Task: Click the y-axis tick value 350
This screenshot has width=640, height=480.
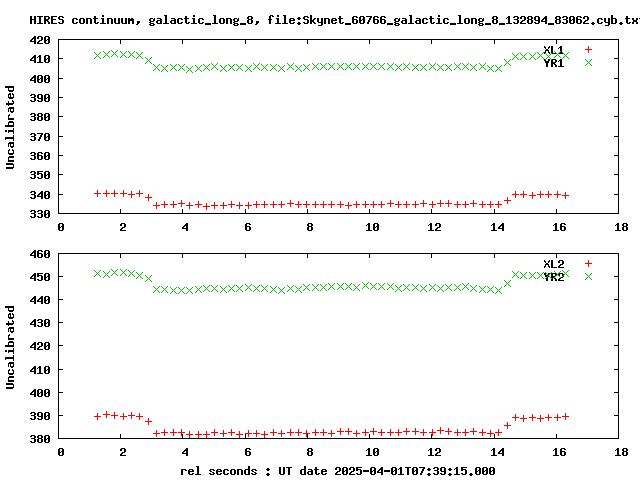Action: click(x=40, y=175)
